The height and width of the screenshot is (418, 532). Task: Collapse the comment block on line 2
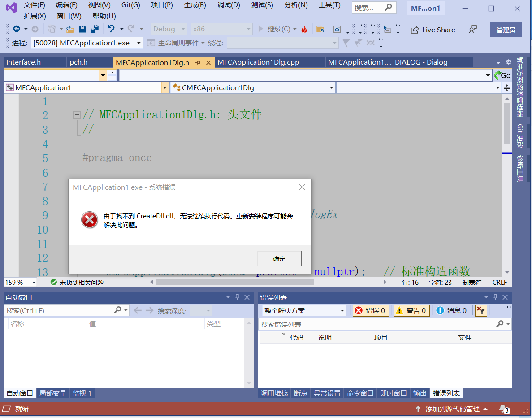point(77,115)
